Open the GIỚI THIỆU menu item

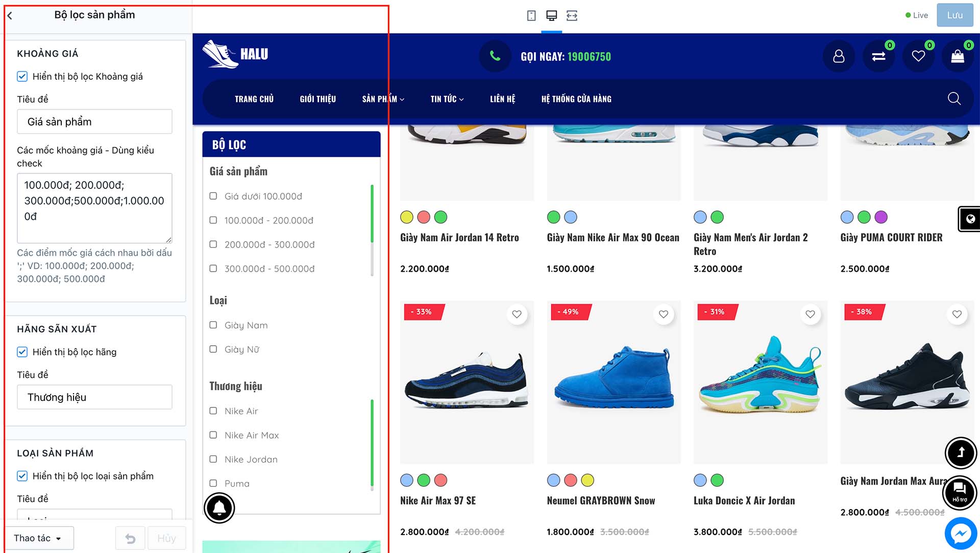tap(318, 99)
